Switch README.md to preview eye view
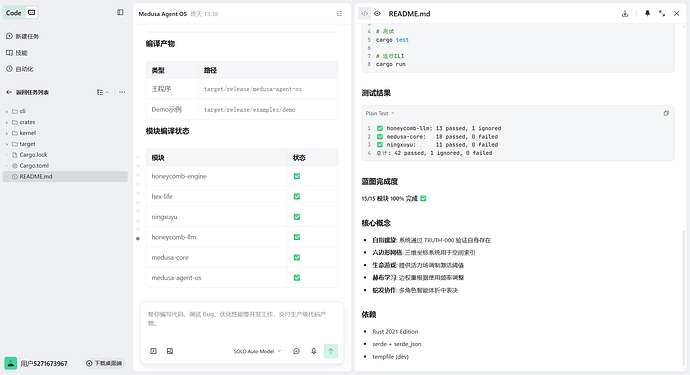Image resolution: width=690 pixels, height=375 pixels. point(377,14)
